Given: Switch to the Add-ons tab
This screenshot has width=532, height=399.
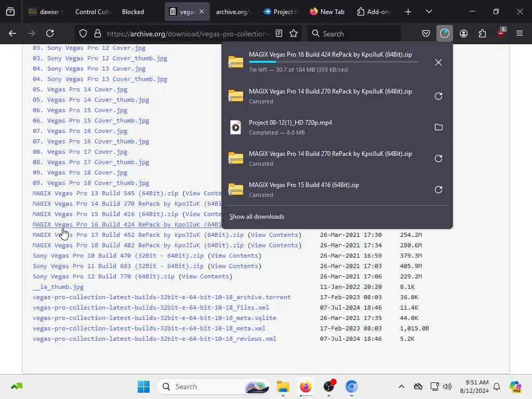Looking at the screenshot, I should (374, 12).
